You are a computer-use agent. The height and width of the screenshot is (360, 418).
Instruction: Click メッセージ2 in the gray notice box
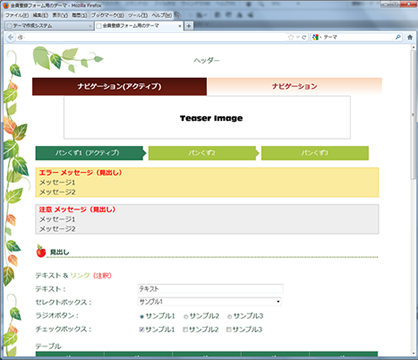tap(57, 229)
